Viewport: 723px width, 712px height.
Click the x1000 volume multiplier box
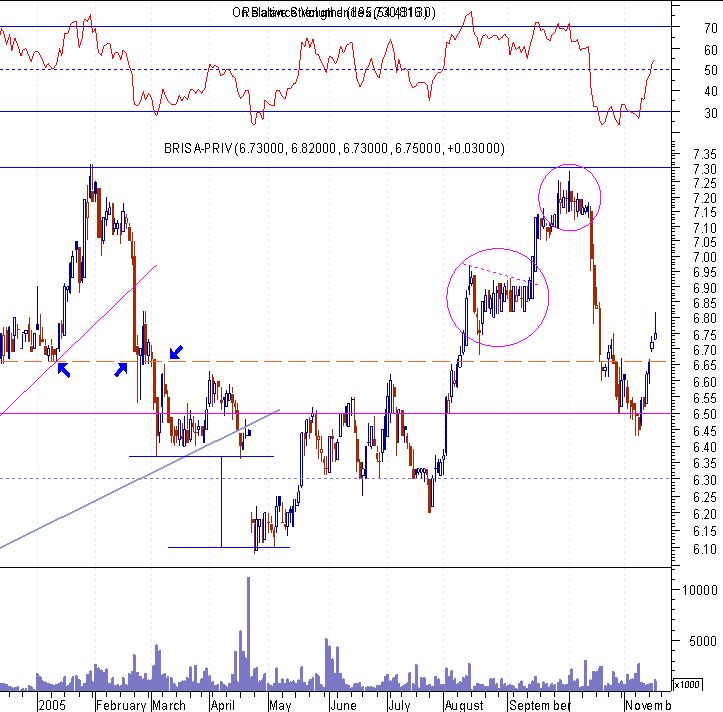pyautogui.click(x=687, y=685)
